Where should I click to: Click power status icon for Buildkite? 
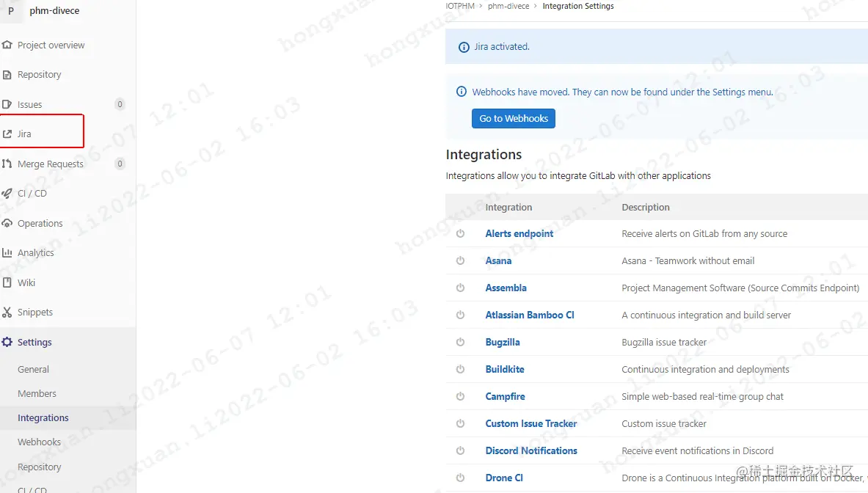(460, 369)
